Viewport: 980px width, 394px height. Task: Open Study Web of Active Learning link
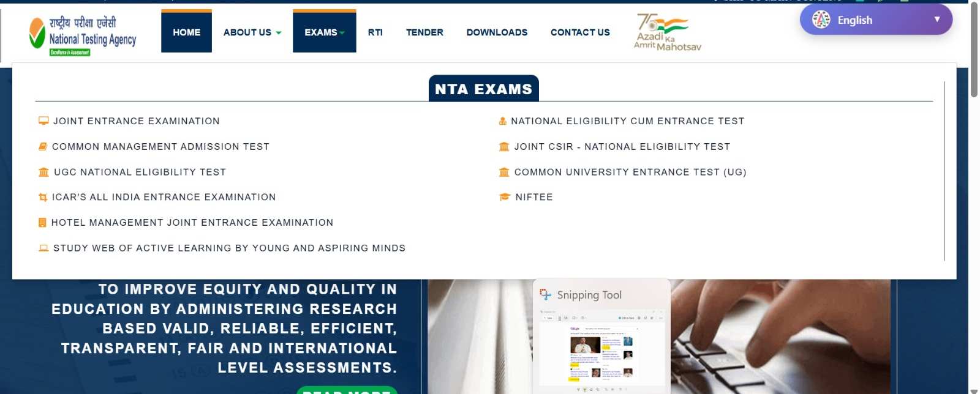229,248
